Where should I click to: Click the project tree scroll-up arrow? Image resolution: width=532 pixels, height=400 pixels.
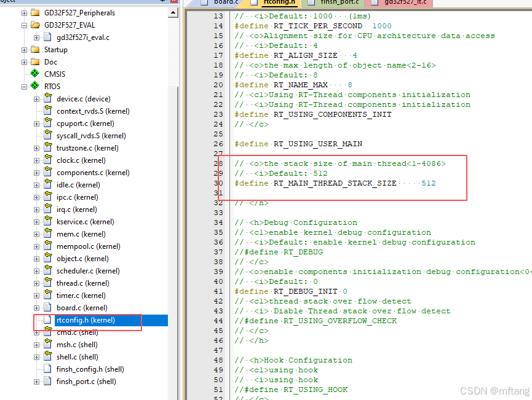173,13
